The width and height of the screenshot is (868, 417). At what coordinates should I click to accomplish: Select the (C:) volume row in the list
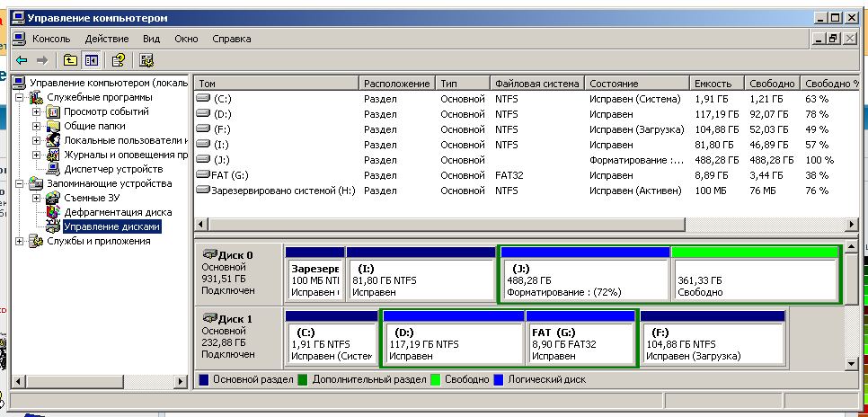point(222,99)
